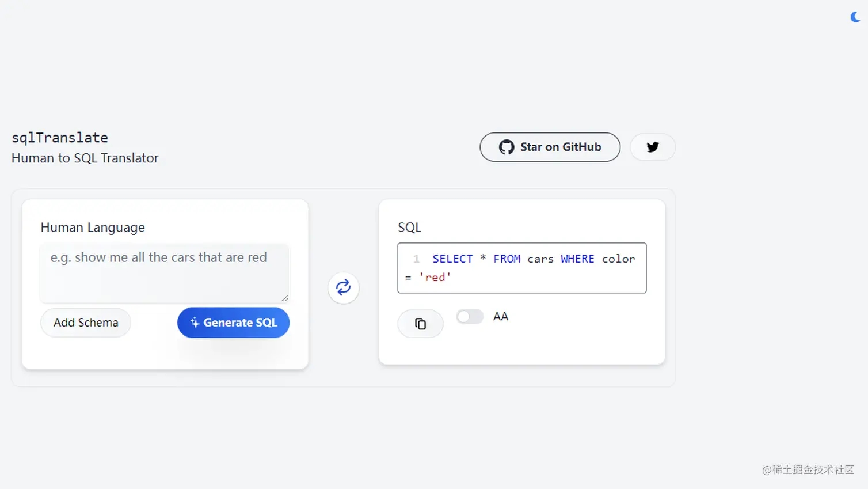Enable large font with the AA toggle
Screen dimensions: 868x489
469,316
